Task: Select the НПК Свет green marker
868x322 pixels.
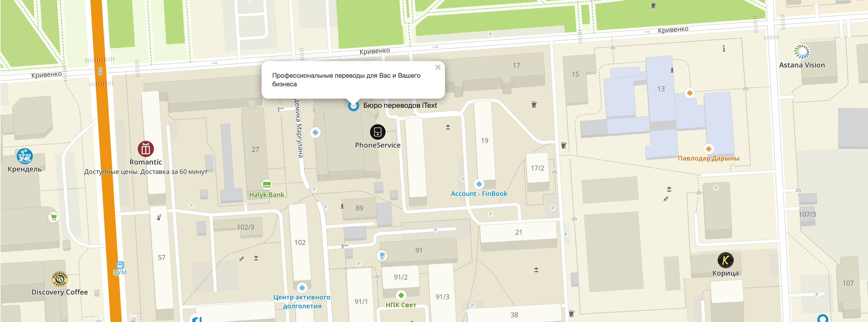Action: point(401,295)
